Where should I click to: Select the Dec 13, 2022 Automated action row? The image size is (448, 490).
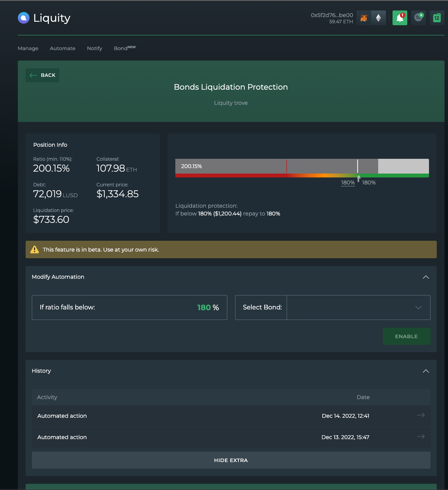[x=231, y=437]
